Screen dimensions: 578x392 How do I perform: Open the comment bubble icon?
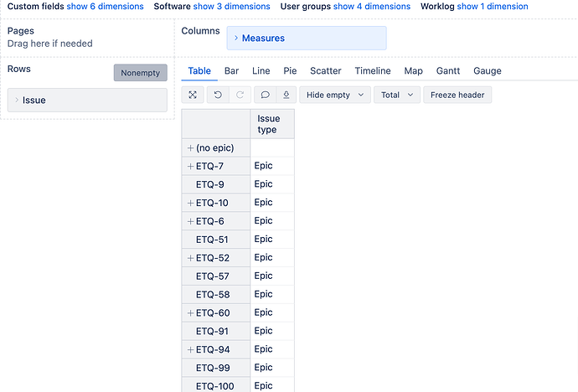point(265,95)
